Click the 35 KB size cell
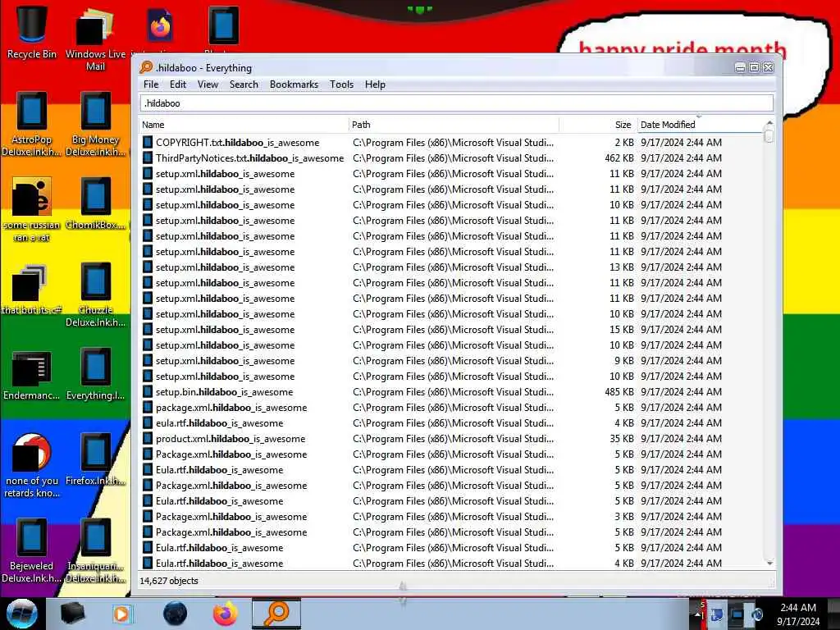The width and height of the screenshot is (840, 630). click(x=622, y=439)
